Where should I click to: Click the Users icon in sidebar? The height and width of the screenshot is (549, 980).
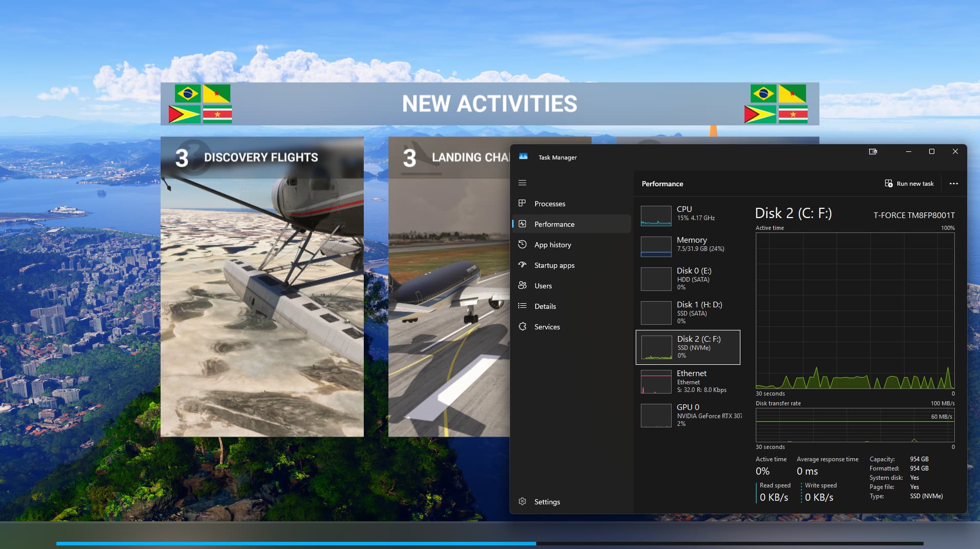pyautogui.click(x=522, y=285)
